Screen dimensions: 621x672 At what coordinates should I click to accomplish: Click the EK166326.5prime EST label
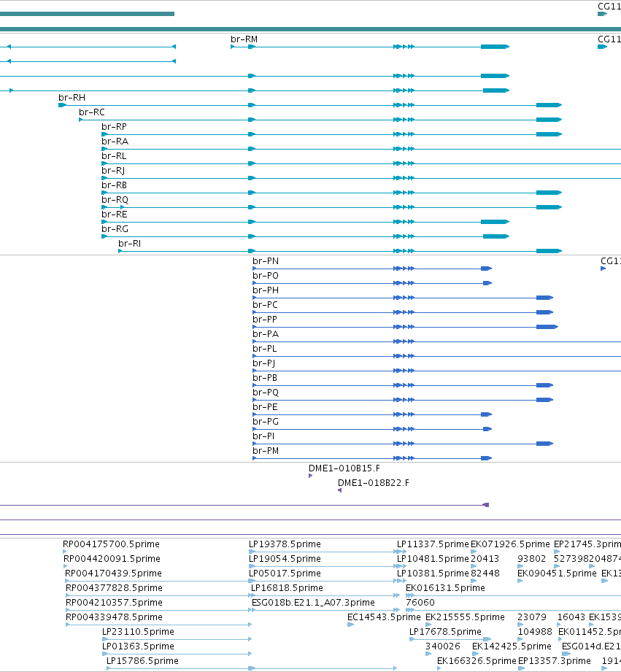click(477, 661)
